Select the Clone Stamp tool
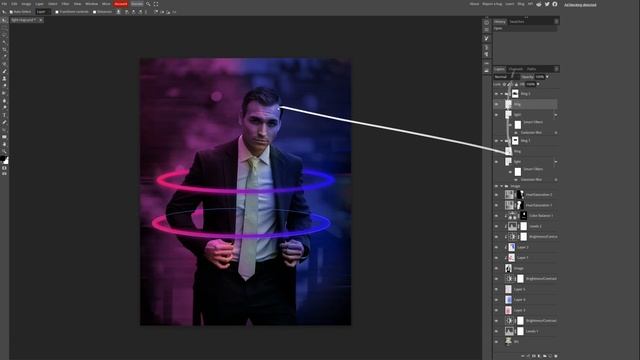Image resolution: width=640 pixels, height=360 pixels. point(4,78)
